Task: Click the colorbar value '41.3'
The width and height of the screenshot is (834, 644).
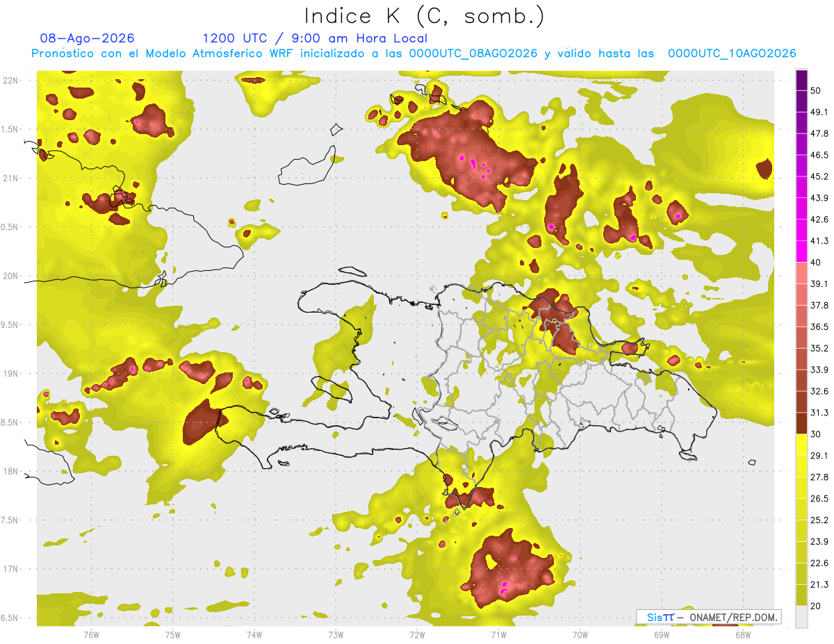Action: click(x=819, y=241)
